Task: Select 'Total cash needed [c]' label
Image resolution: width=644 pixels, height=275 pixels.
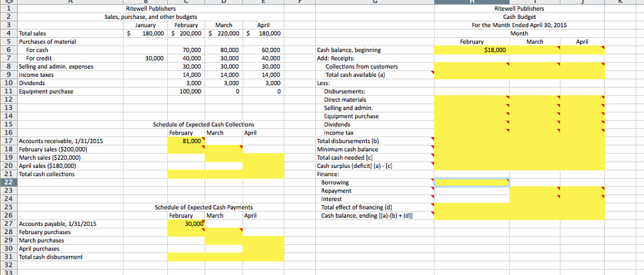Action: click(345, 157)
